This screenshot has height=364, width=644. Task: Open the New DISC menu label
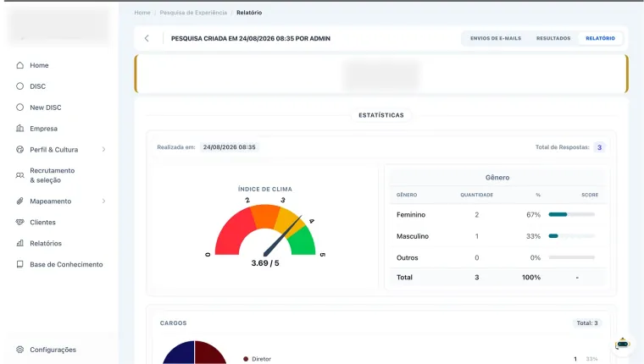pyautogui.click(x=45, y=108)
